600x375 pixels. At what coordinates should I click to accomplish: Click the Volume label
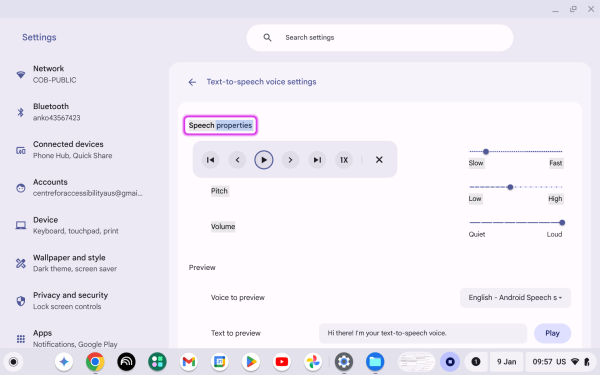coord(223,227)
